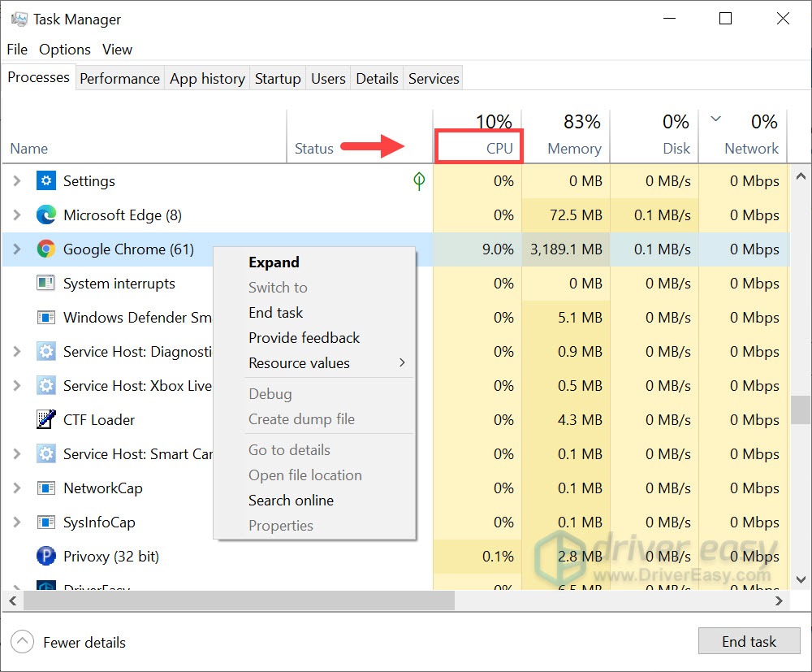The image size is (812, 672).
Task: Sort by the Status column header
Action: click(360, 136)
